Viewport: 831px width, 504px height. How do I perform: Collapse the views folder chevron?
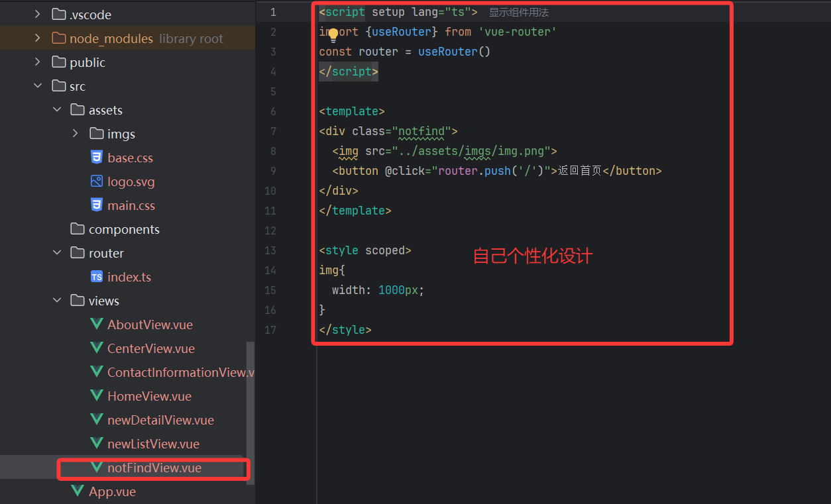click(x=56, y=301)
